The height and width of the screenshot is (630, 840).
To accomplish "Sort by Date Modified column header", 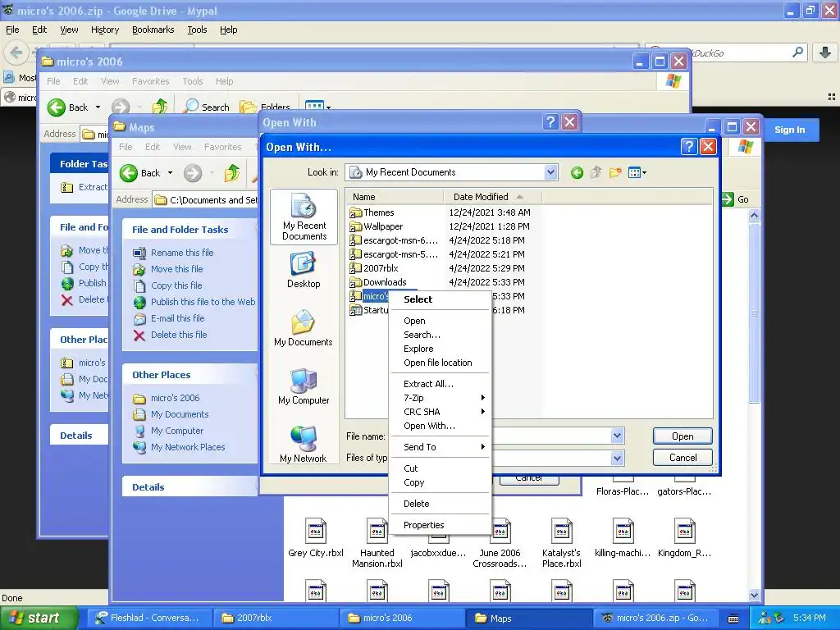I will pyautogui.click(x=492, y=197).
